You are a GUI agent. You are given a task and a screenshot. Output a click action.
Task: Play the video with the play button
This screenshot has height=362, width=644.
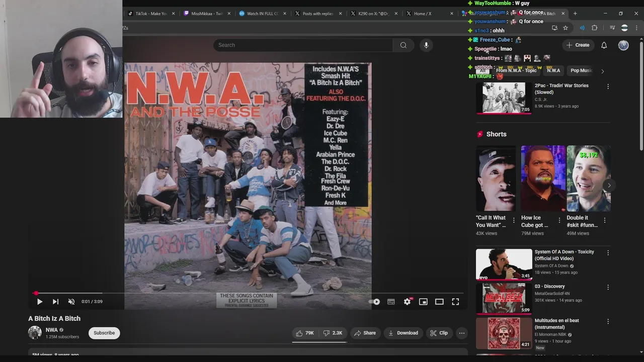coord(39,302)
